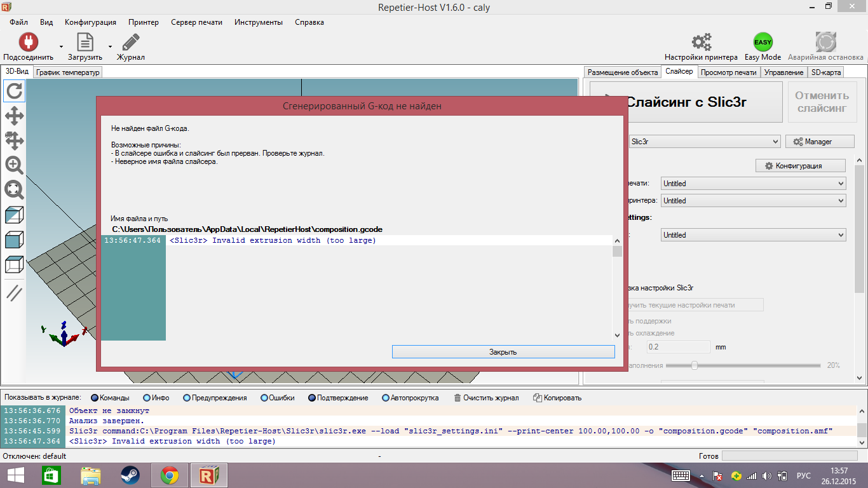Select the Zoom in magnifier tool

(x=14, y=165)
